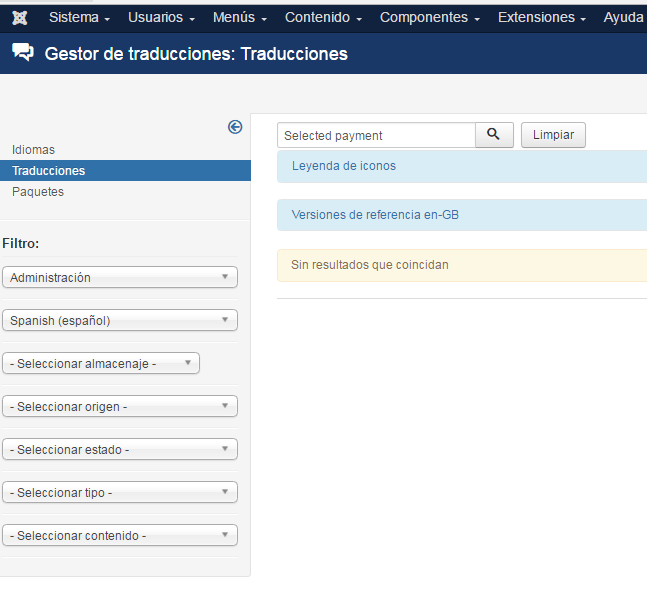Viewport: 647px width, 603px height.
Task: Open the Seleccionar tipo dropdown
Action: pyautogui.click(x=120, y=492)
